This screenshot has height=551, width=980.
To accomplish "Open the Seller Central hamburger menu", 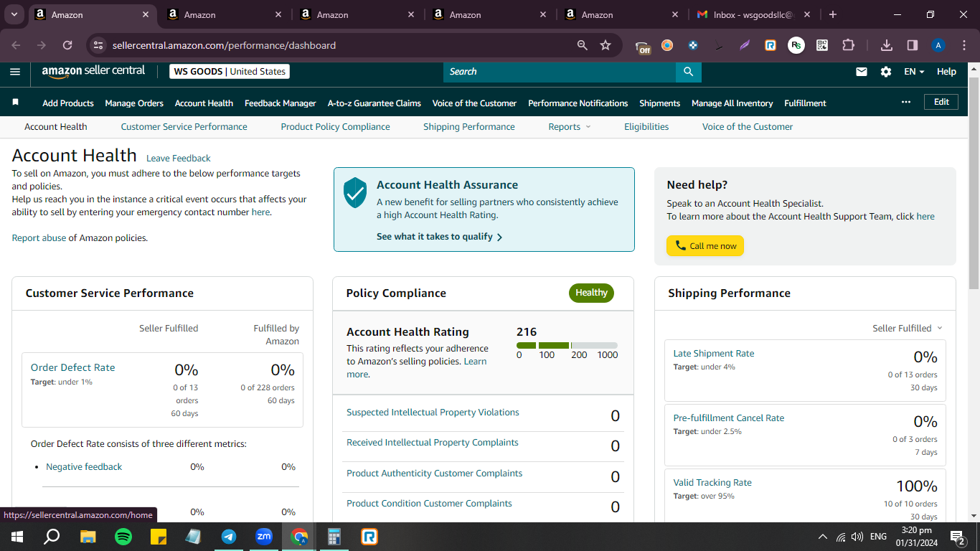I will point(15,71).
